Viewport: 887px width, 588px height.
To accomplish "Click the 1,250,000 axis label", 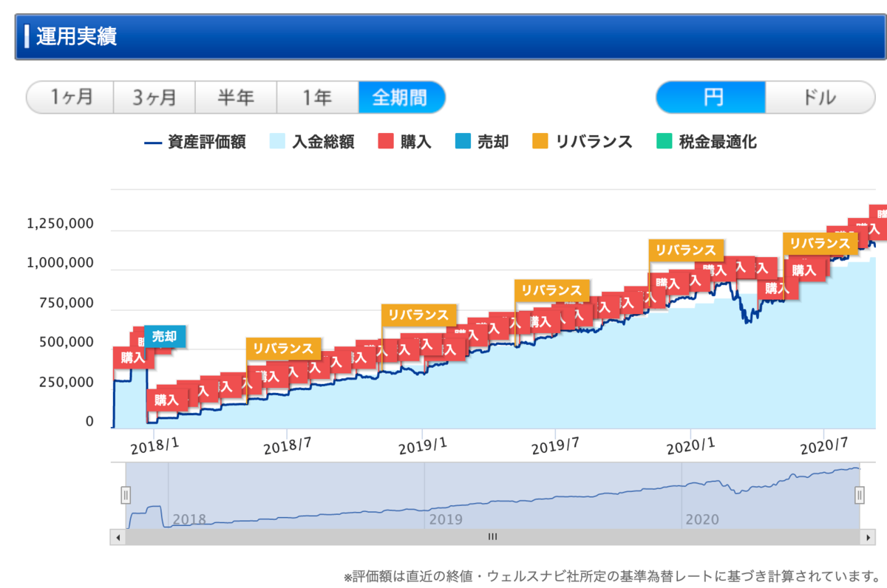I will pos(61,224).
